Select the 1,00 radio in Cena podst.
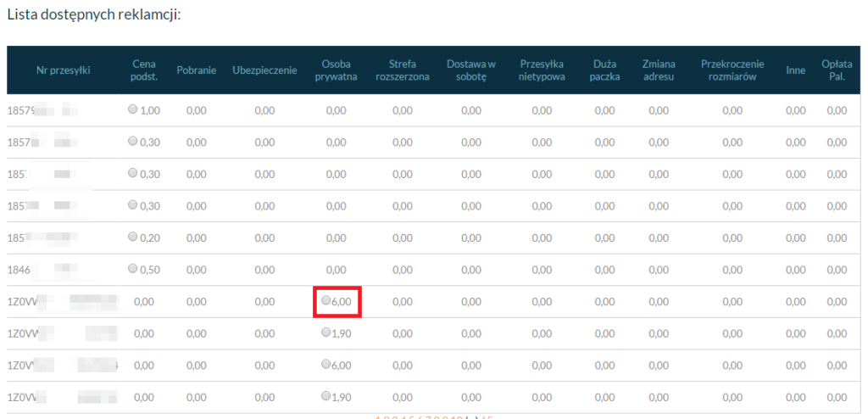This screenshot has height=419, width=868. pyautogui.click(x=132, y=109)
